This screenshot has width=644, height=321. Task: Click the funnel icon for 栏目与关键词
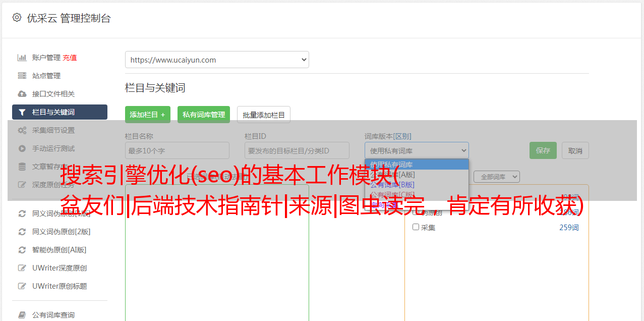pyautogui.click(x=22, y=112)
